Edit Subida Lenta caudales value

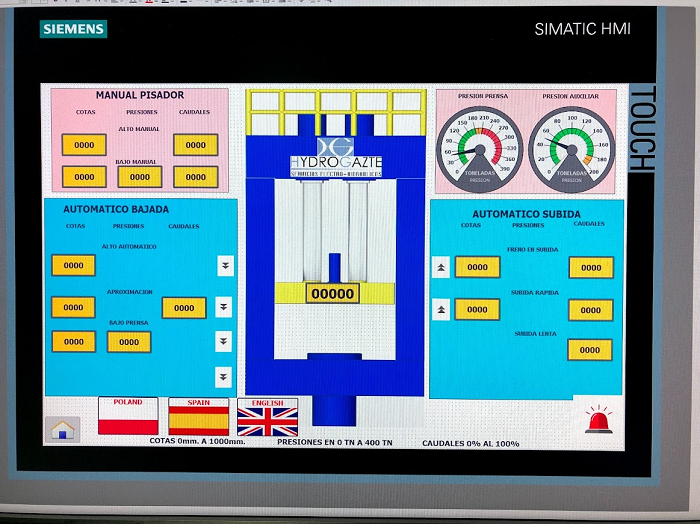coord(590,350)
